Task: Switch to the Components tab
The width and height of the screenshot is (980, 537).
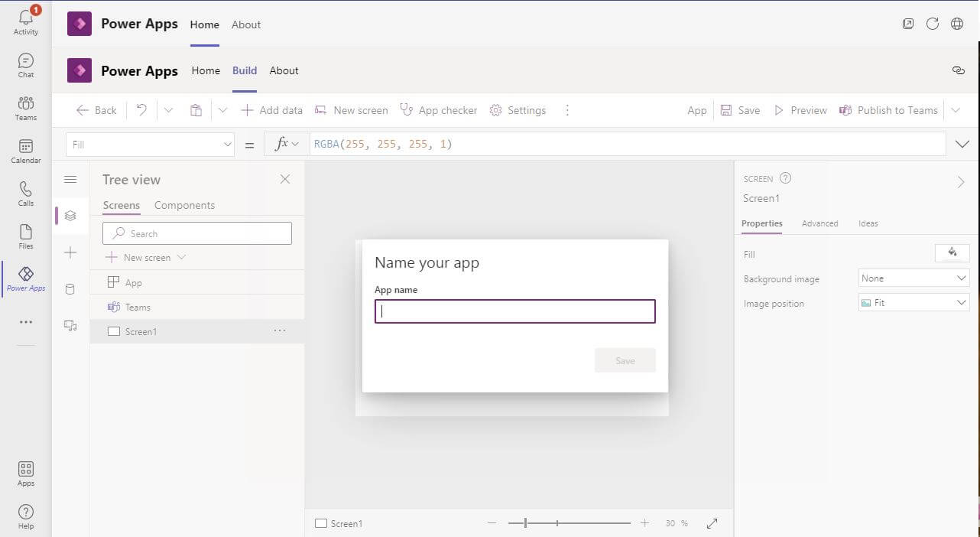Action: click(184, 205)
